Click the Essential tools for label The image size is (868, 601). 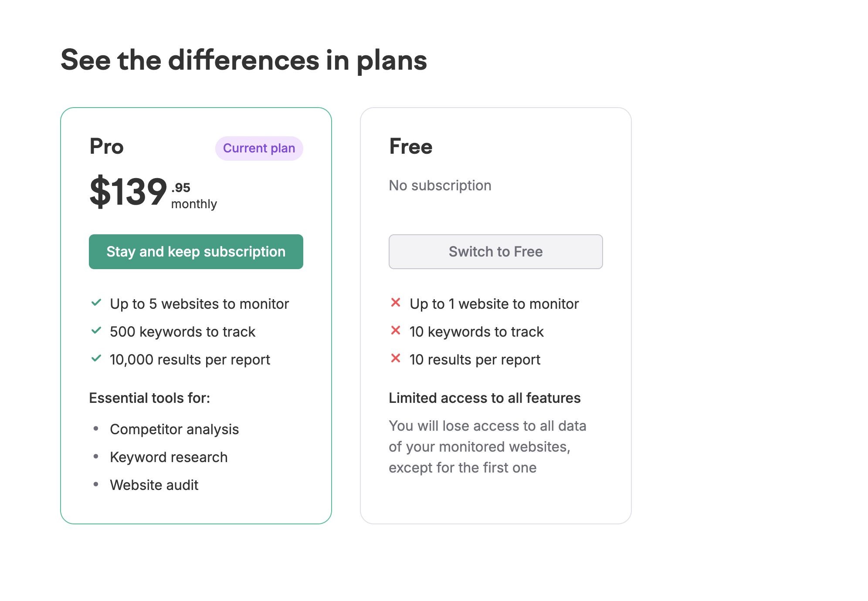pos(149,398)
